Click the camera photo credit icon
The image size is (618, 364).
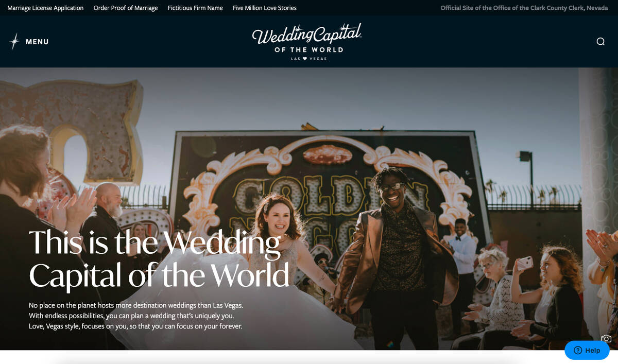point(606,338)
